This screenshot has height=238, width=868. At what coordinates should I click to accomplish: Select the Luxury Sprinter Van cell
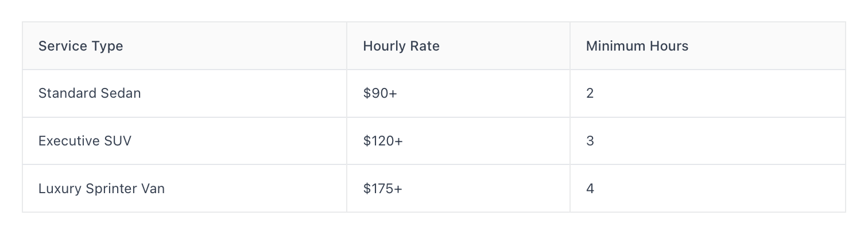pyautogui.click(x=184, y=188)
